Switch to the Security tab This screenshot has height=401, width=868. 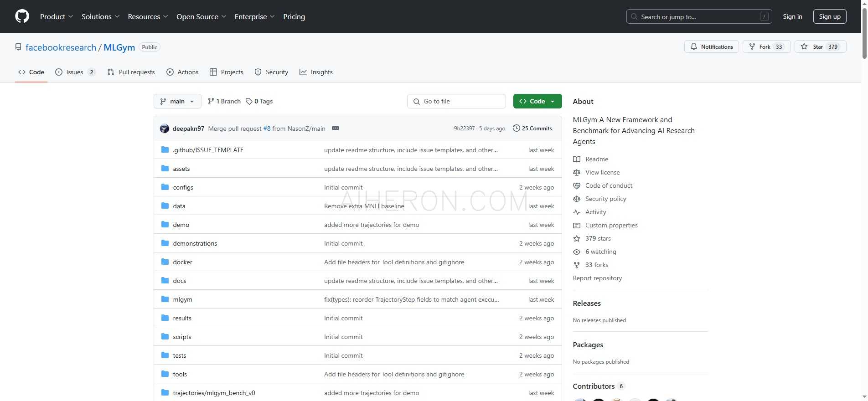[271, 72]
